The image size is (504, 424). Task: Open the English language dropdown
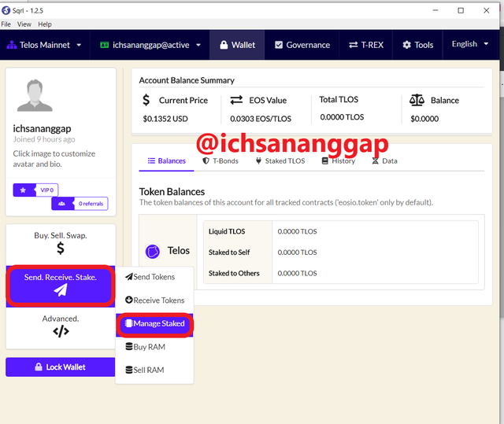tap(470, 44)
